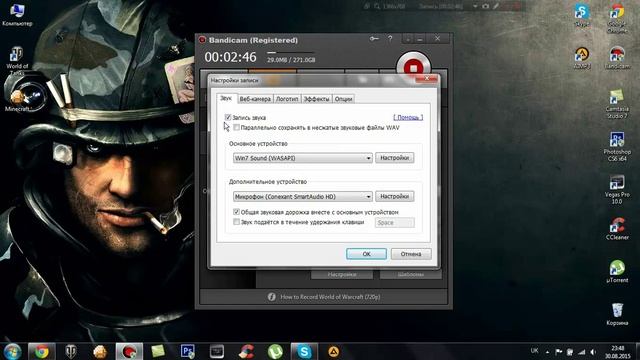The width and height of the screenshot is (640, 360).
Task: Switch to Bandicam in the taskbar
Action: pos(129,351)
